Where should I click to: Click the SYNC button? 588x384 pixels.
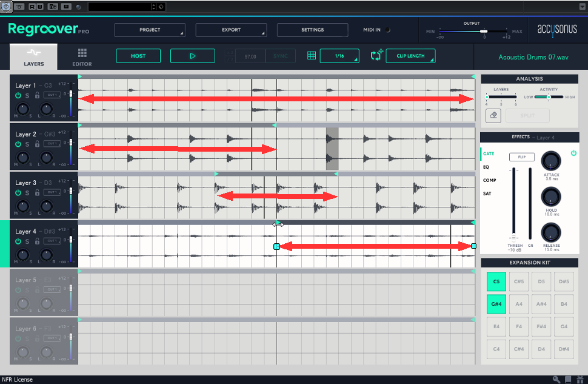[x=281, y=56]
